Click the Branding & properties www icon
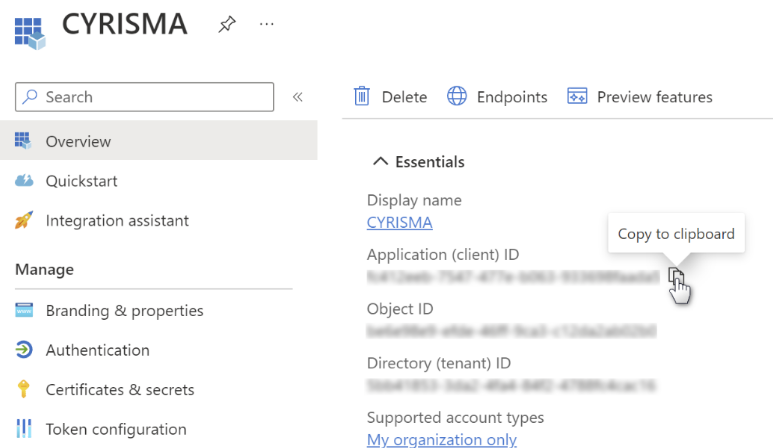The image size is (773, 448). [x=24, y=310]
